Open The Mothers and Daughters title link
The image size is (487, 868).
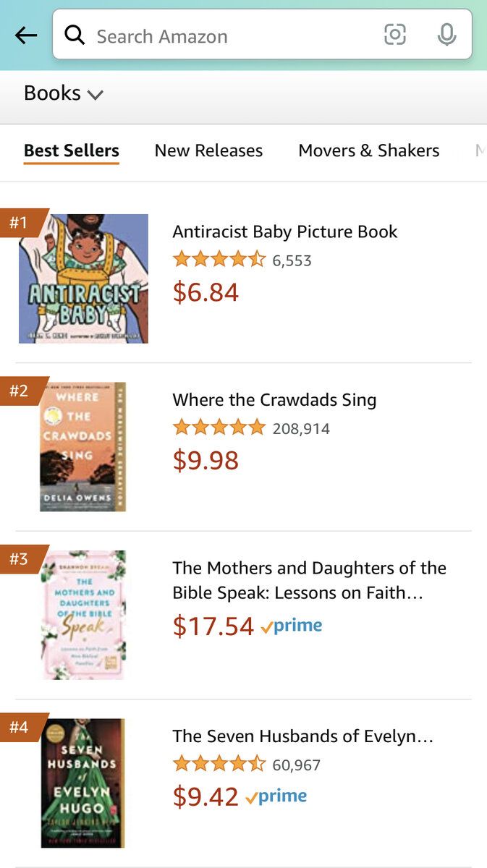click(309, 581)
